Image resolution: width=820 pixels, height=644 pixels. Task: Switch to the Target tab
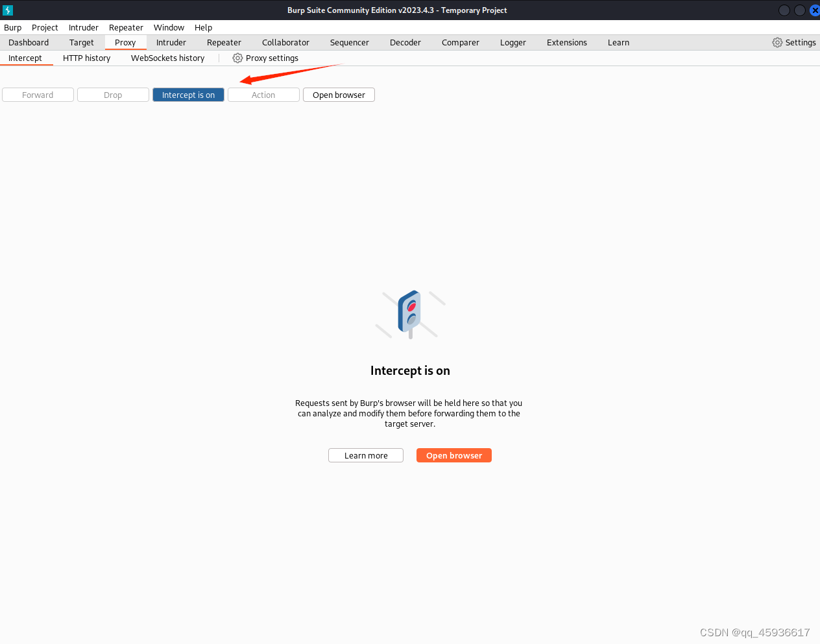[x=82, y=42]
